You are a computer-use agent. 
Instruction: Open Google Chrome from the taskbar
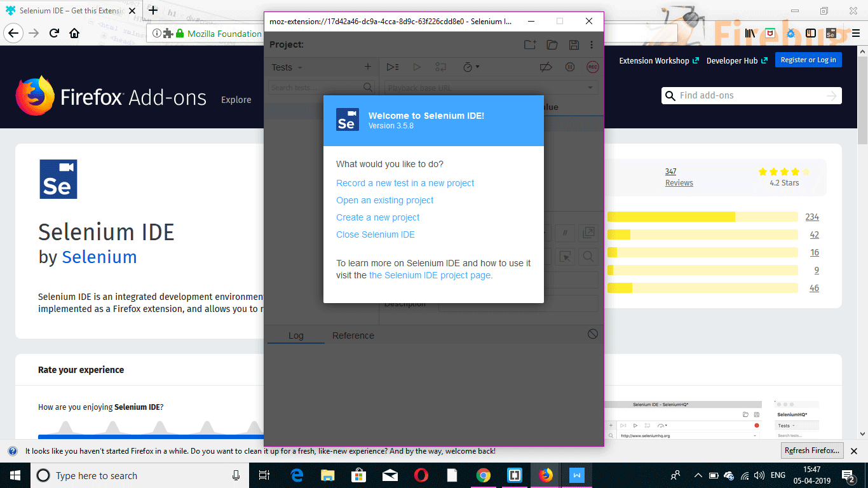click(484, 475)
